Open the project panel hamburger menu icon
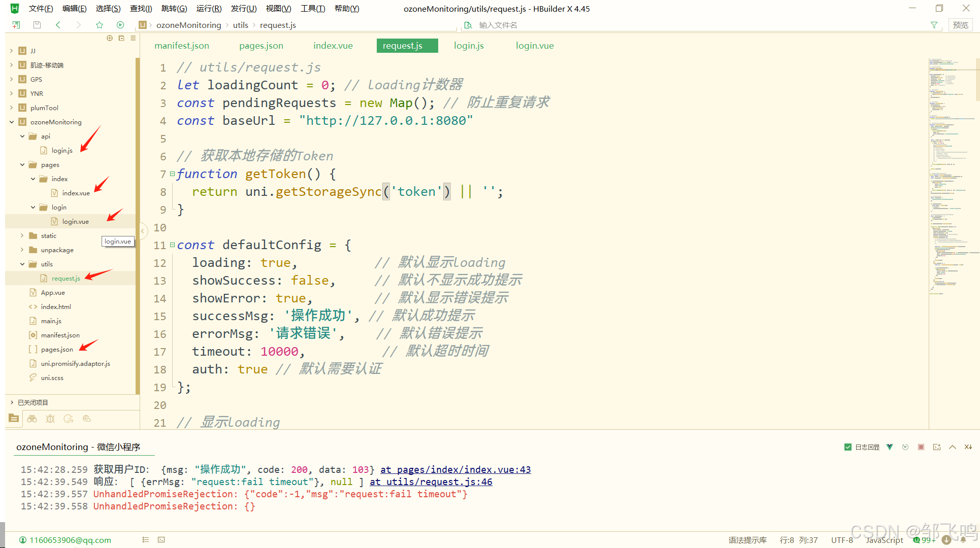 133,38
